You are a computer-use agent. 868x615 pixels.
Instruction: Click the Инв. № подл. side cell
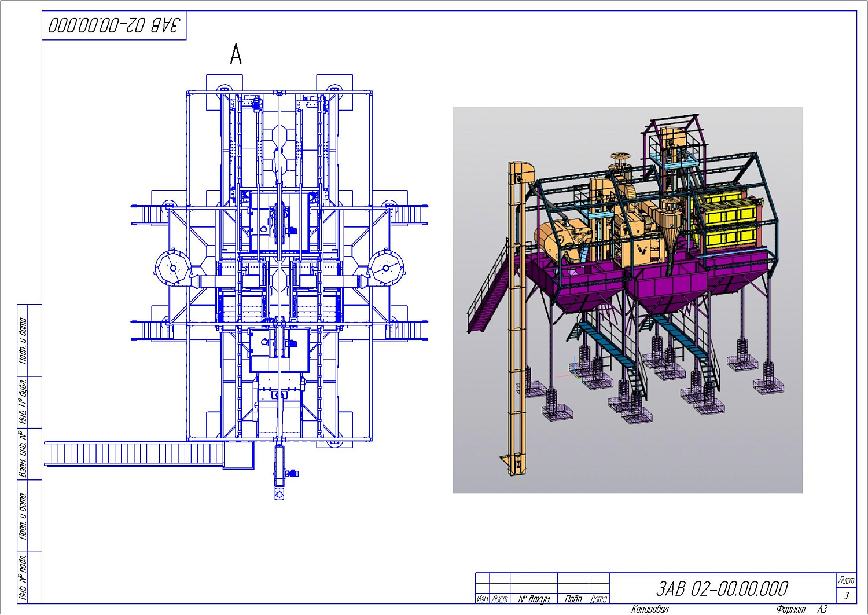pos(23,577)
